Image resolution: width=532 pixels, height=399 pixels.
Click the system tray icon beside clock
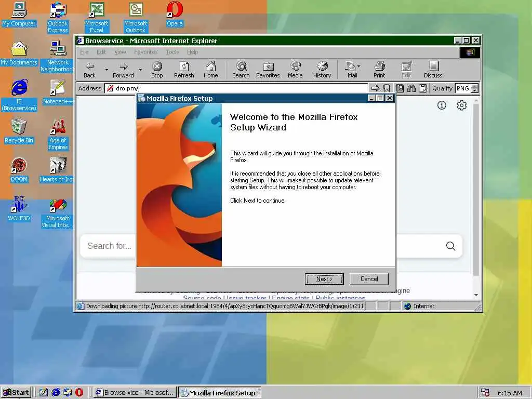pos(485,393)
